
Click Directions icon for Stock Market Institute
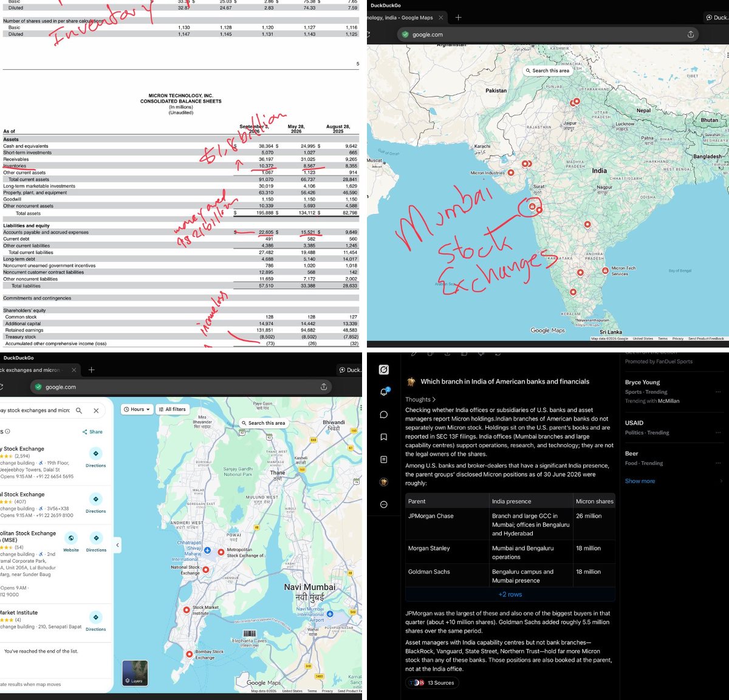96,617
